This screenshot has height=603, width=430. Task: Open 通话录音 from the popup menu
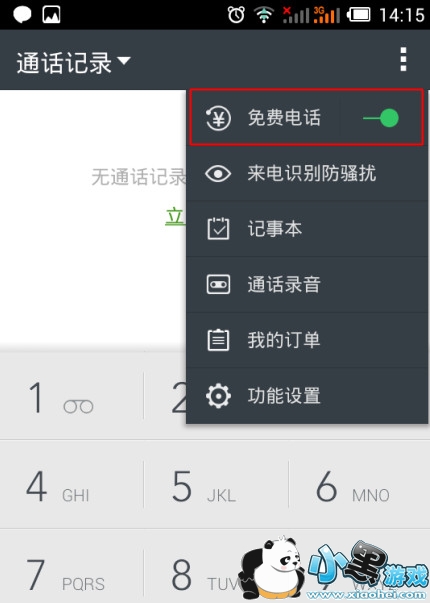(x=307, y=285)
